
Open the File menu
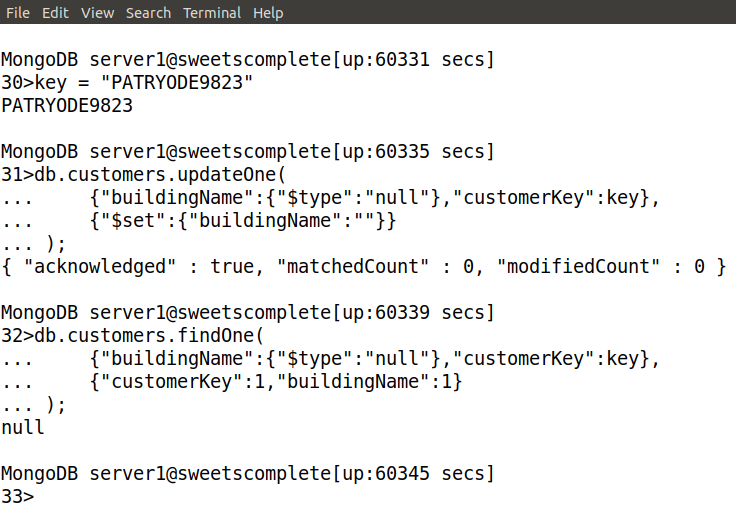(18, 13)
